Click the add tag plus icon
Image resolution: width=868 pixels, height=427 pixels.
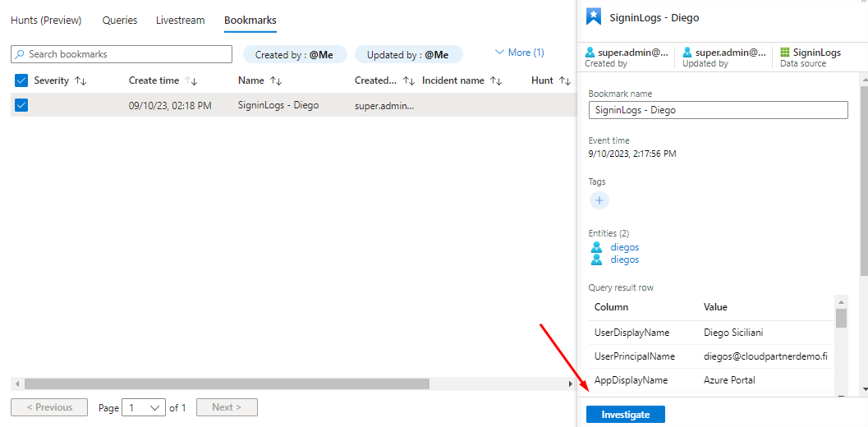[x=599, y=200]
